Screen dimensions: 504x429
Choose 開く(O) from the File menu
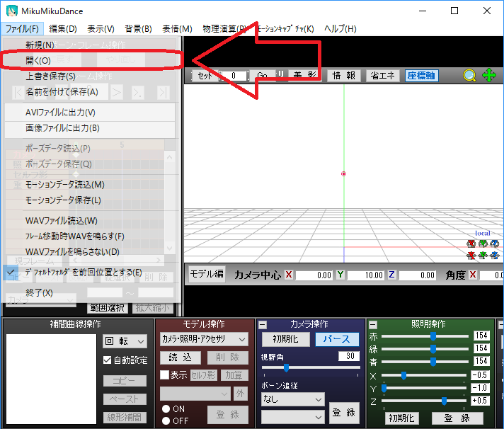click(38, 61)
